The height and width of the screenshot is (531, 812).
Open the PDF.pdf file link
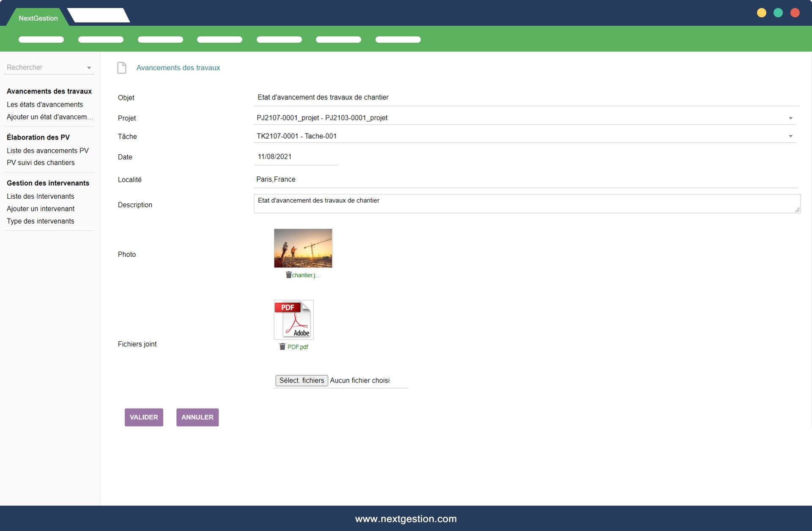coord(298,347)
